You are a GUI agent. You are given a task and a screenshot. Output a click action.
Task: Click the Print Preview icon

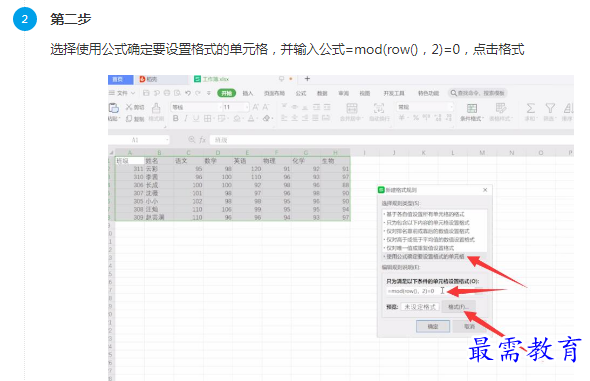pyautogui.click(x=177, y=93)
